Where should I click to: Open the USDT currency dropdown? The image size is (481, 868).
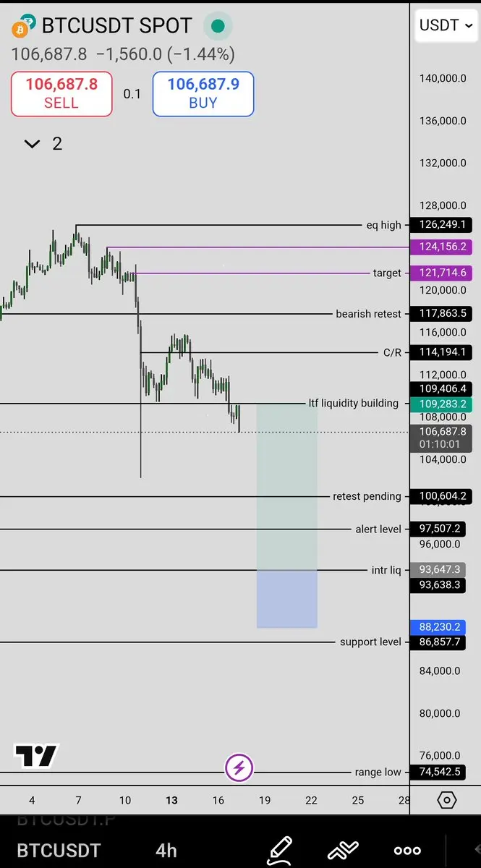point(446,25)
